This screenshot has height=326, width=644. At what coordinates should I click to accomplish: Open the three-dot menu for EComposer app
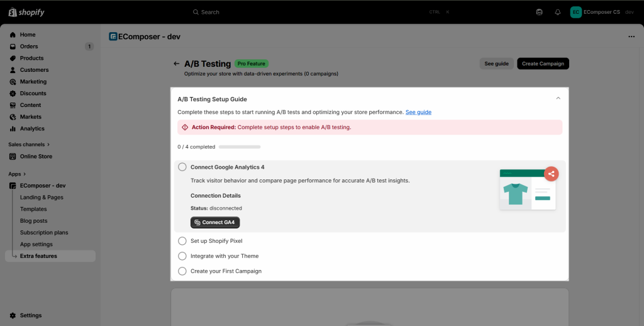(631, 37)
